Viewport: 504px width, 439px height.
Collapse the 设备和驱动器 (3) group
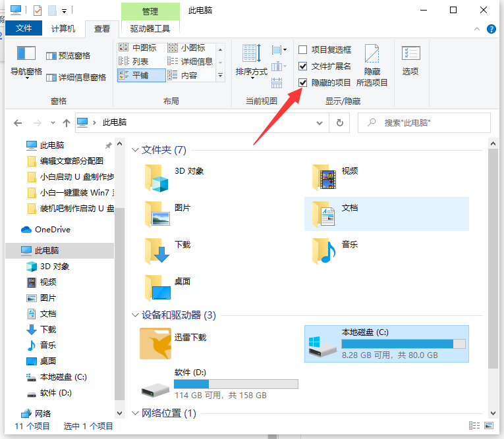[136, 315]
